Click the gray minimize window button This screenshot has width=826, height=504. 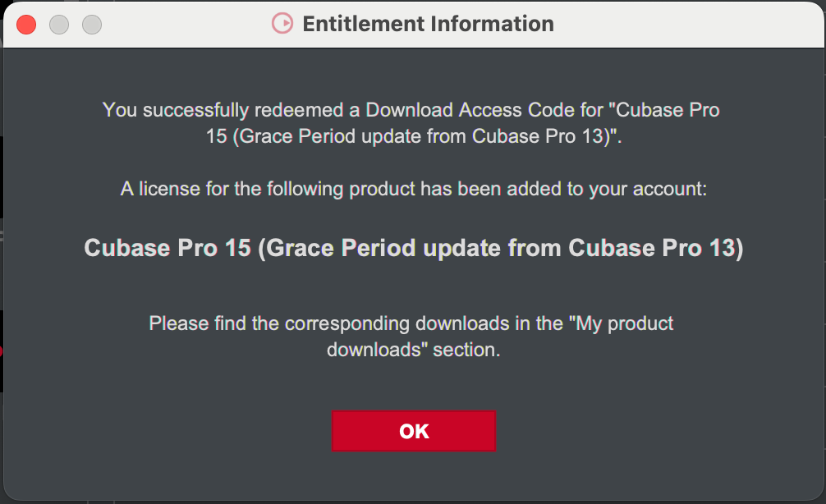point(59,25)
